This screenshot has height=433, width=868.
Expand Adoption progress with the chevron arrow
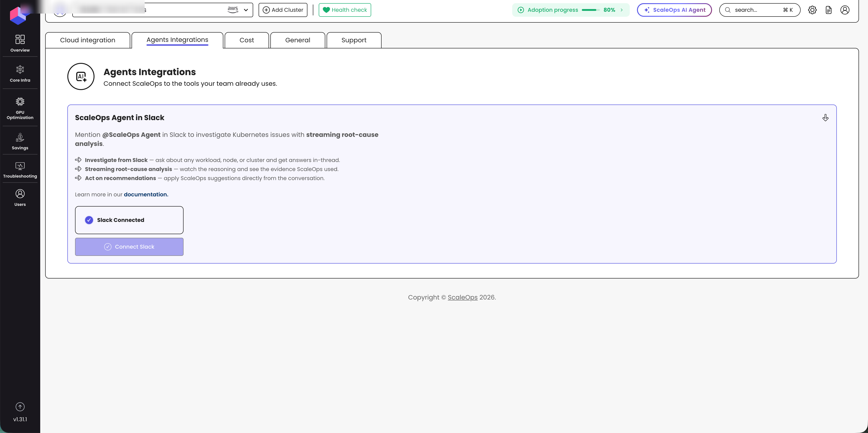(622, 10)
